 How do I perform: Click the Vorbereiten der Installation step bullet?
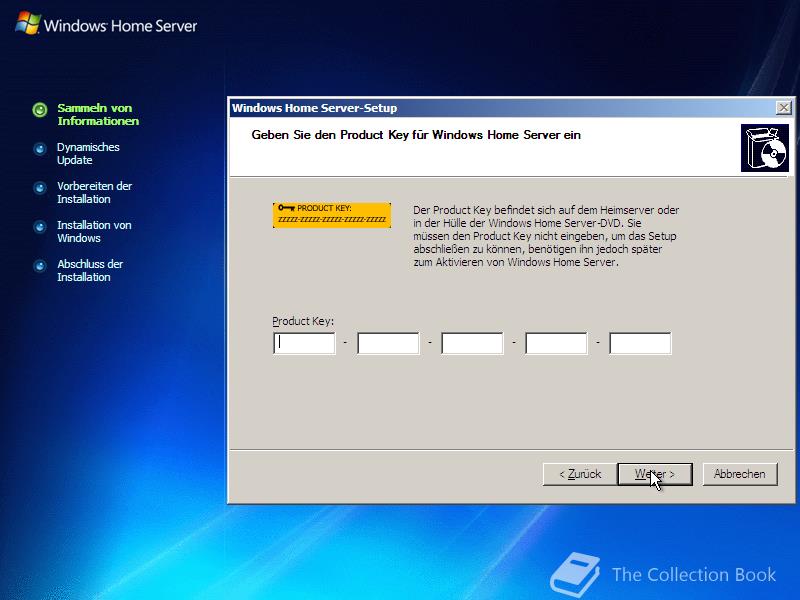pos(40,188)
